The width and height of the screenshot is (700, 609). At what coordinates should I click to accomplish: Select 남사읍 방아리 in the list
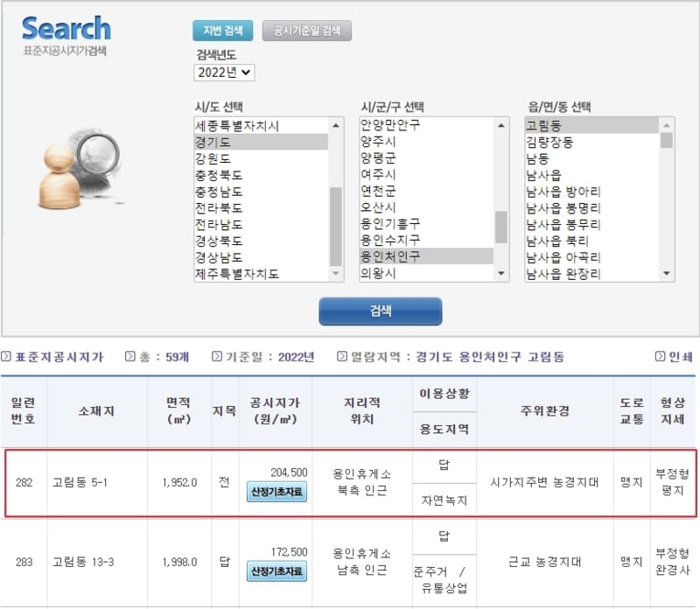(x=591, y=192)
